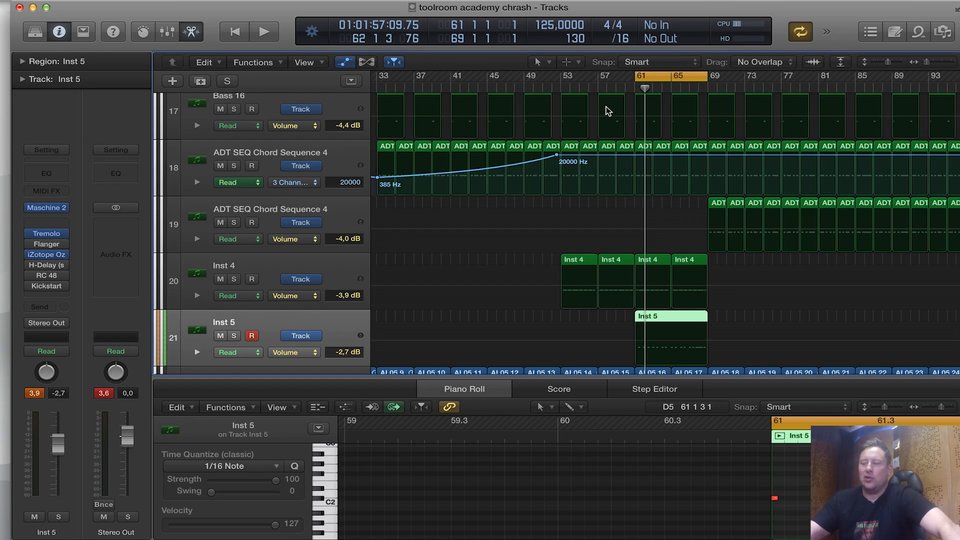Change Bass 16 automation Read mode

[x=238, y=126]
